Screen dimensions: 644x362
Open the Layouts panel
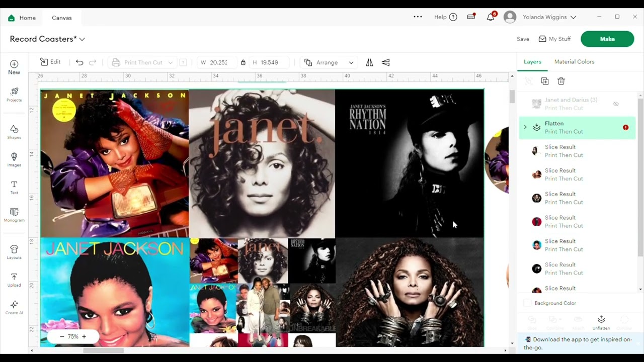point(14,252)
